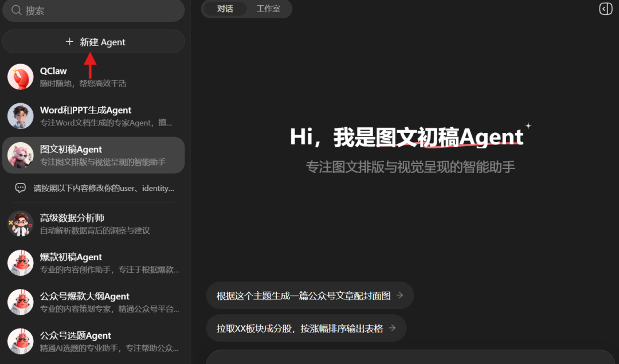Image resolution: width=619 pixels, height=364 pixels.
Task: Click description 随时随地，帮您高效干活
Action: 83,83
